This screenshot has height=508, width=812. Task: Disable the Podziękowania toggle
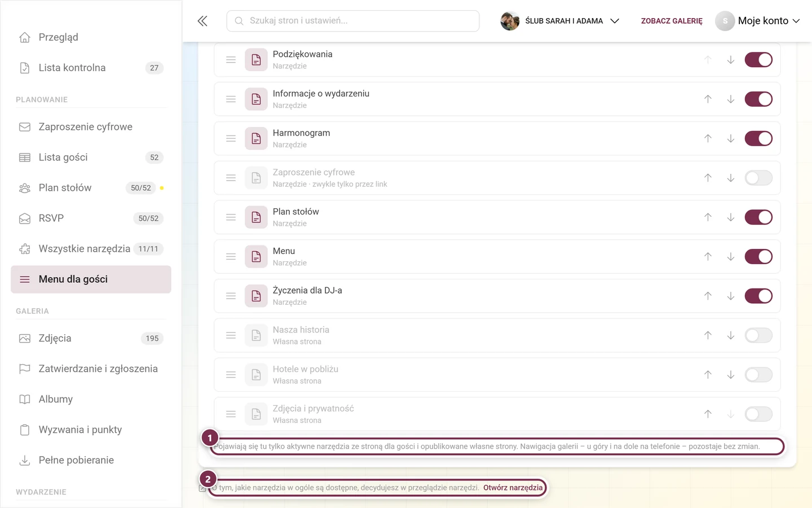[x=758, y=60]
